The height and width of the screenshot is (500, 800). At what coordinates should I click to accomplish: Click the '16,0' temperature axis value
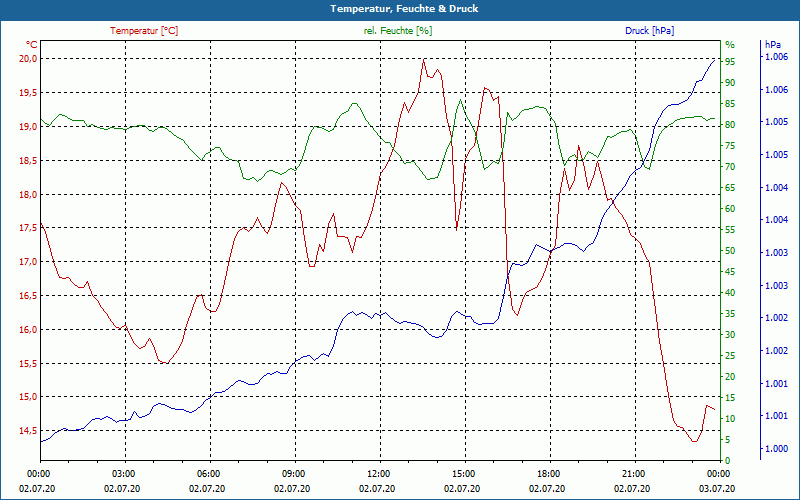pyautogui.click(x=29, y=330)
